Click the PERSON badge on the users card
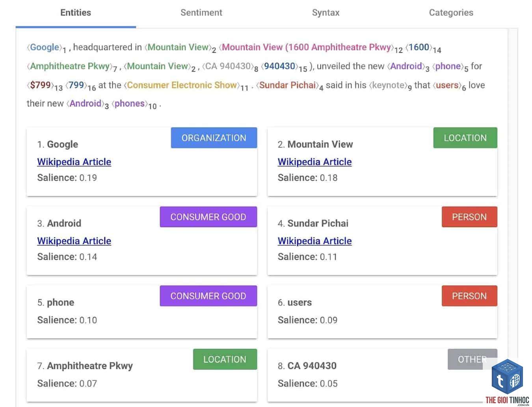 469,296
